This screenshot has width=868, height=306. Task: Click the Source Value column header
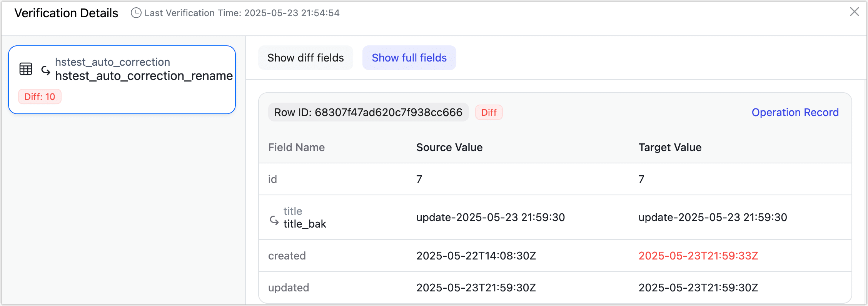pyautogui.click(x=449, y=147)
